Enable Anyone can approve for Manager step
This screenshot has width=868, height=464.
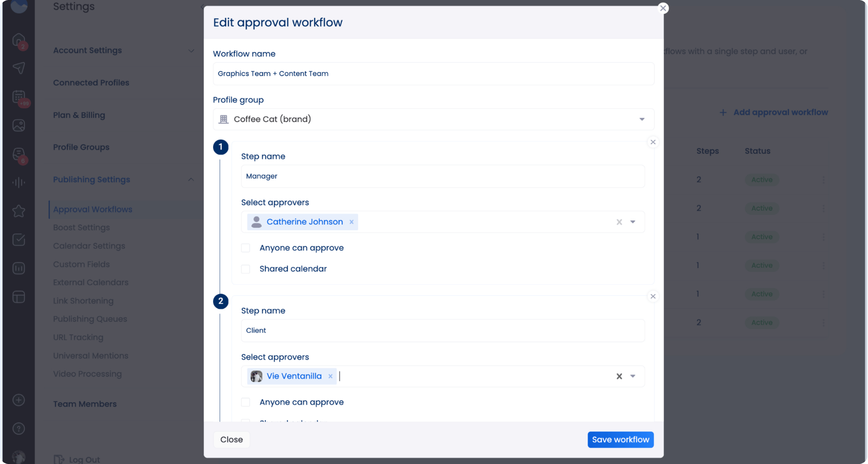pos(246,248)
